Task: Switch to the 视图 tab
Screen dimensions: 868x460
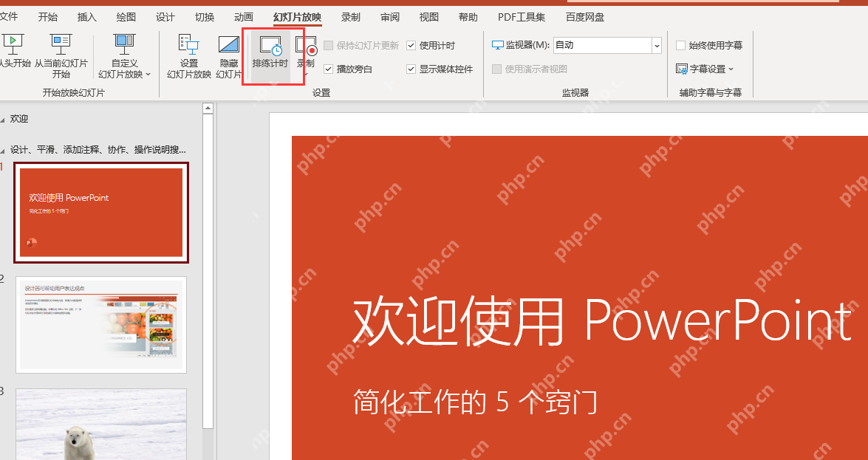Action: click(x=429, y=17)
